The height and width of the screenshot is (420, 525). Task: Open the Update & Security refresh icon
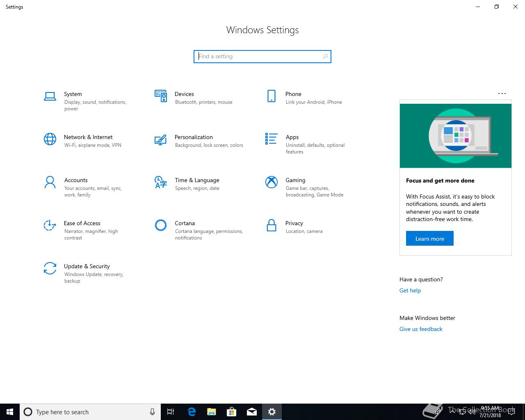[50, 268]
